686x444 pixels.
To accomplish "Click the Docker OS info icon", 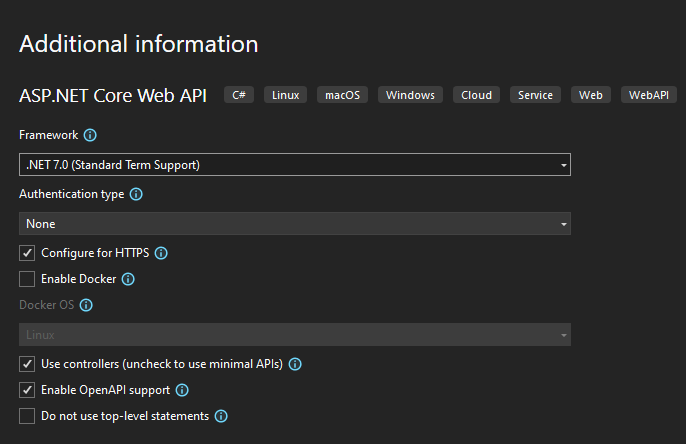I will pos(86,305).
